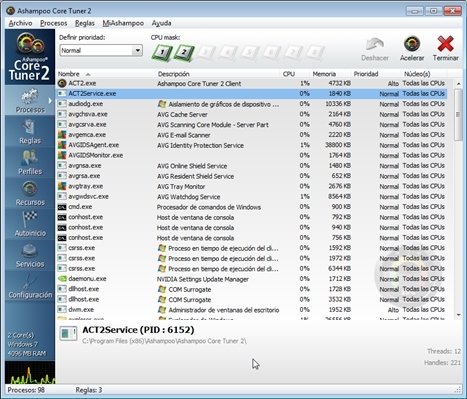Screen dimensions: 467x399
Task: Click 'Procesos: 98' in status bar
Action: coord(26,390)
